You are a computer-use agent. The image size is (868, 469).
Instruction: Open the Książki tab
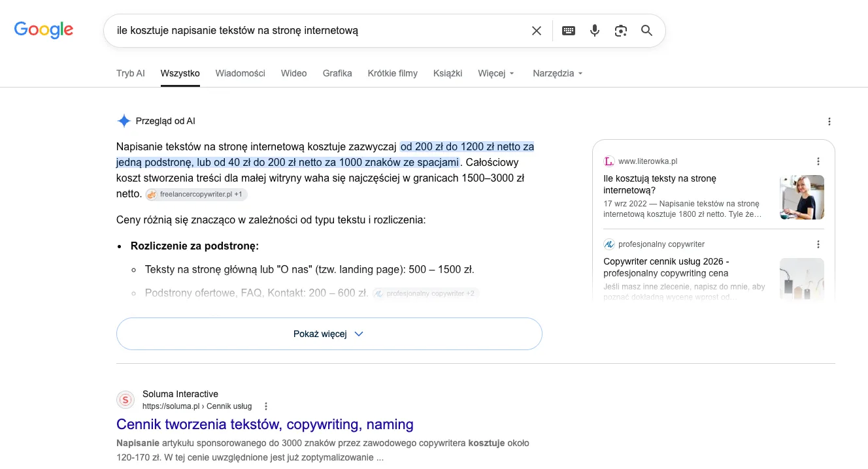[448, 73]
